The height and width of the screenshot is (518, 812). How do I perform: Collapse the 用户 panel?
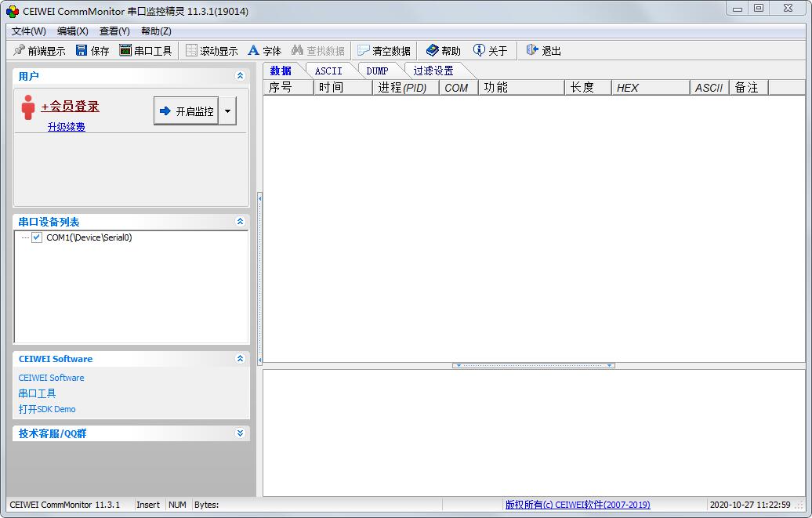240,76
